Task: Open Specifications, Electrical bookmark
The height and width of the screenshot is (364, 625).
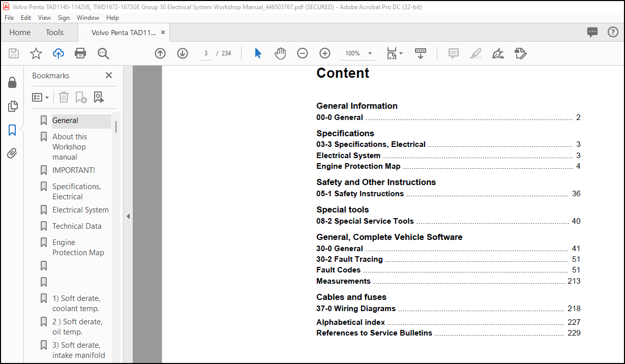Action: [x=76, y=192]
